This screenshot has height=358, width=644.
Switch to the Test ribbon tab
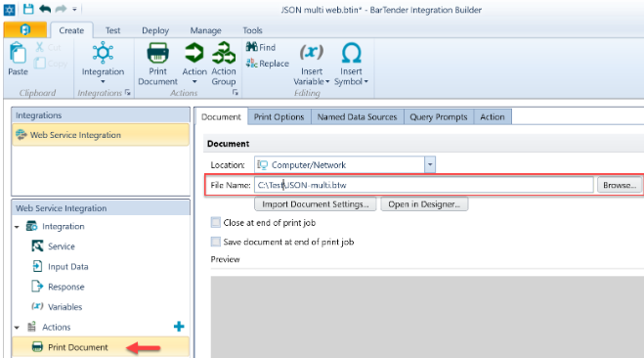click(x=112, y=30)
